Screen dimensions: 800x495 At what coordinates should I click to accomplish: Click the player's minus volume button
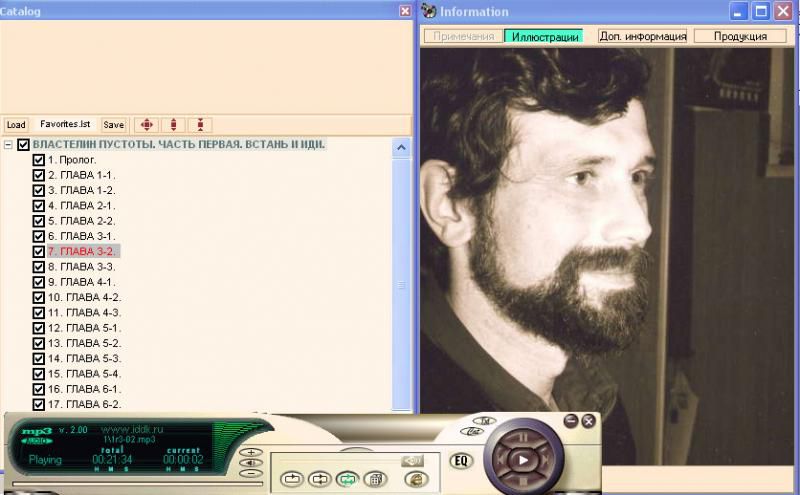(252, 473)
